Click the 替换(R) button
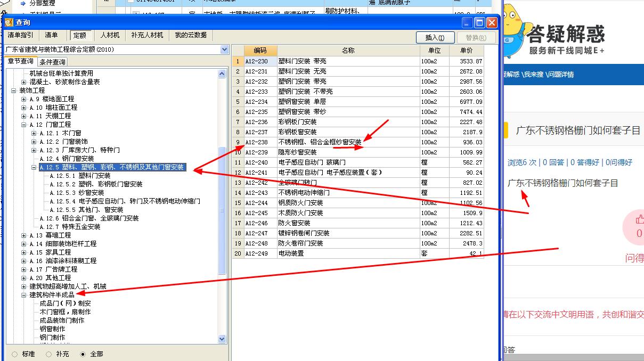644x361 pixels. [x=476, y=37]
